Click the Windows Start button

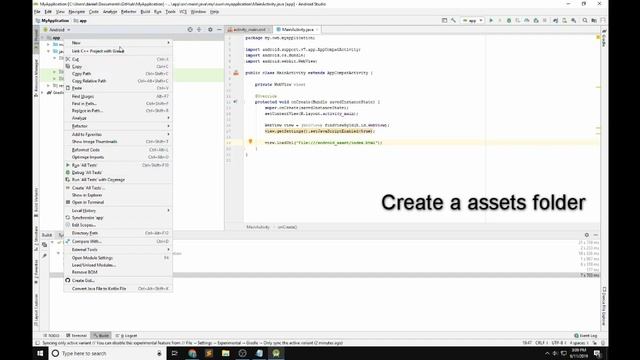pyautogui.click(x=40, y=353)
